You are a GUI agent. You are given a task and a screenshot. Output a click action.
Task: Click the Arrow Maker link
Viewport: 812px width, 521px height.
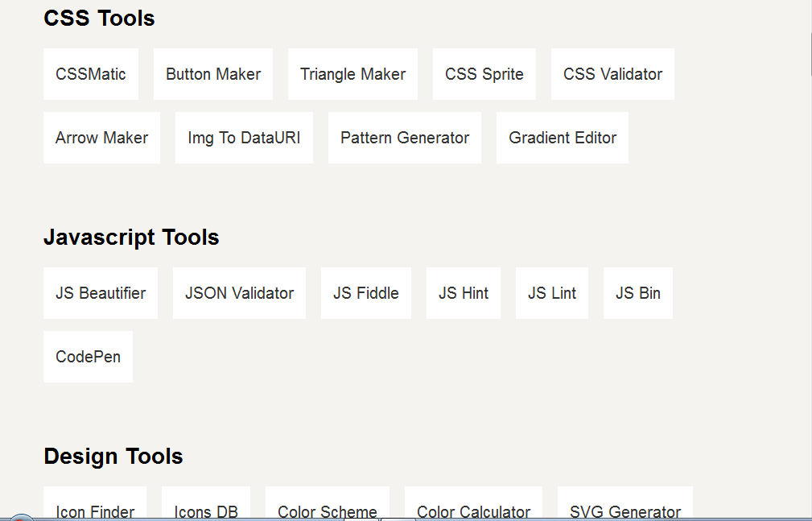(x=101, y=138)
